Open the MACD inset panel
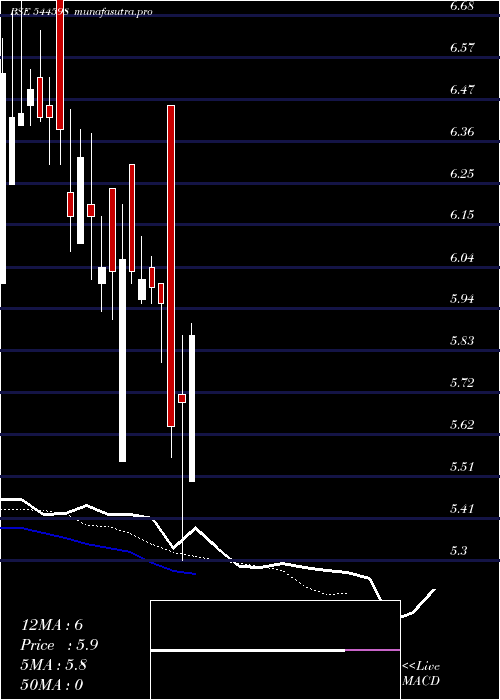This screenshot has height=700, width=500. [275, 650]
